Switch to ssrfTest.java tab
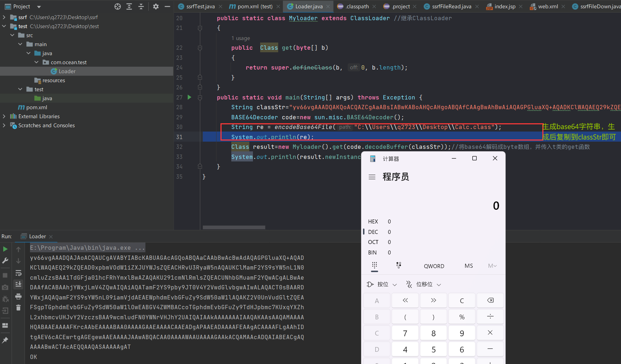621x364 pixels. point(200,6)
